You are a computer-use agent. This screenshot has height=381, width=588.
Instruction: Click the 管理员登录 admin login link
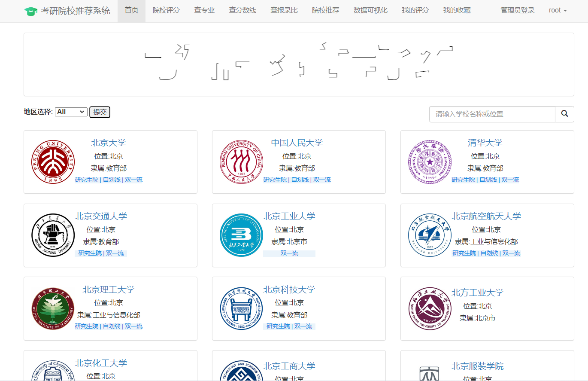click(x=518, y=10)
